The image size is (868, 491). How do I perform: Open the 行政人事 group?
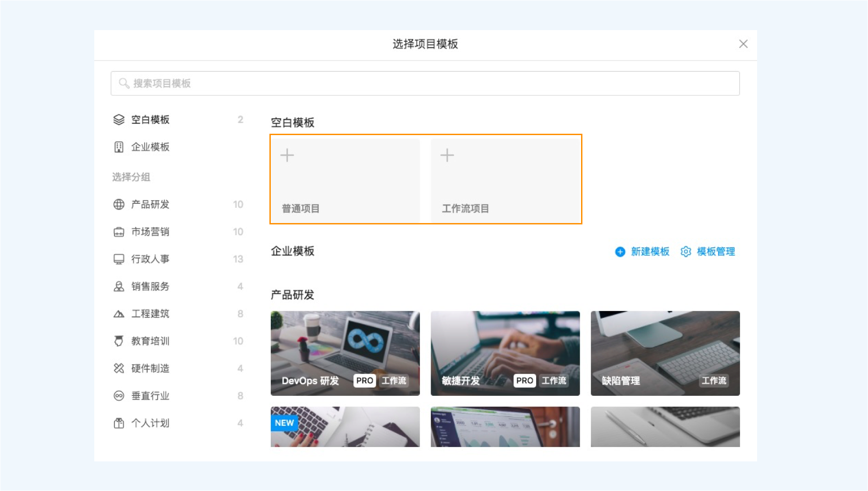click(178, 259)
